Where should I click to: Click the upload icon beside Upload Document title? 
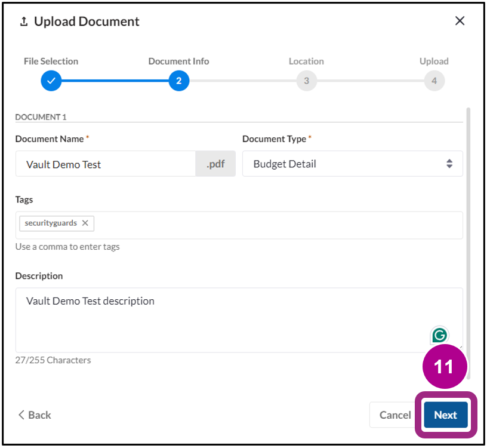click(x=23, y=21)
